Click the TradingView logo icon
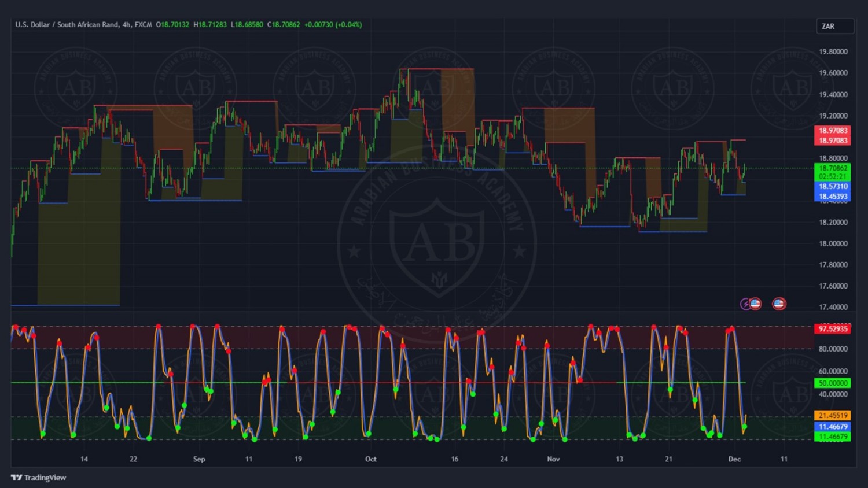Viewport: 868px width, 488px height. 16,478
